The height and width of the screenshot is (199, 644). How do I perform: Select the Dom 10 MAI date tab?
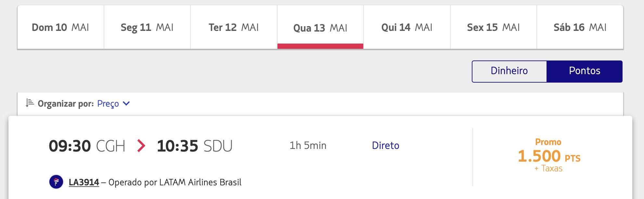[x=60, y=27]
